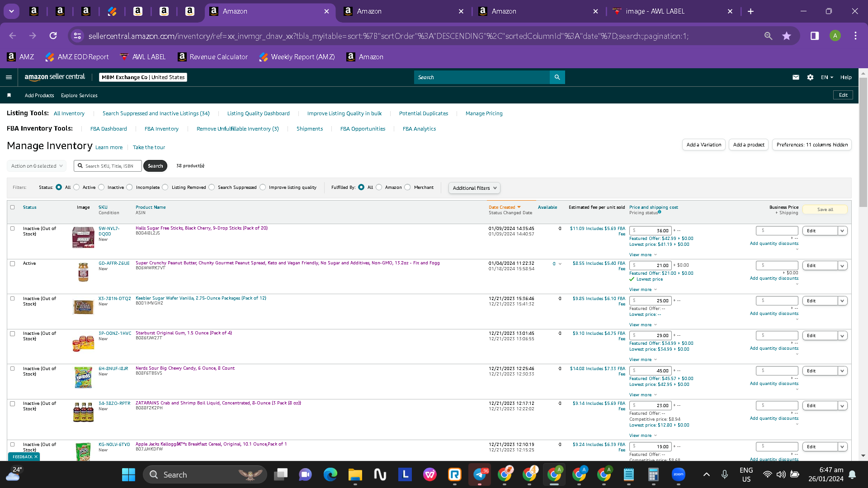Click the magnifier search button in header
The image size is (868, 488).
click(557, 77)
